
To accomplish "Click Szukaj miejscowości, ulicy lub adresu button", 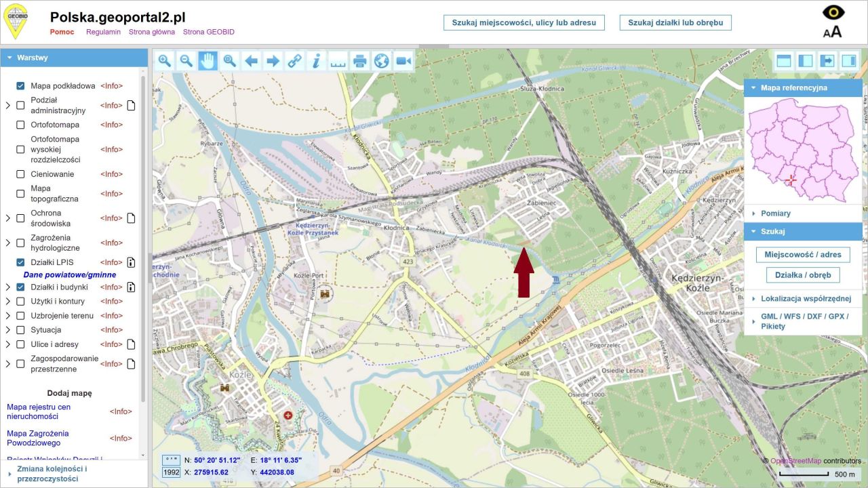I will (x=524, y=22).
